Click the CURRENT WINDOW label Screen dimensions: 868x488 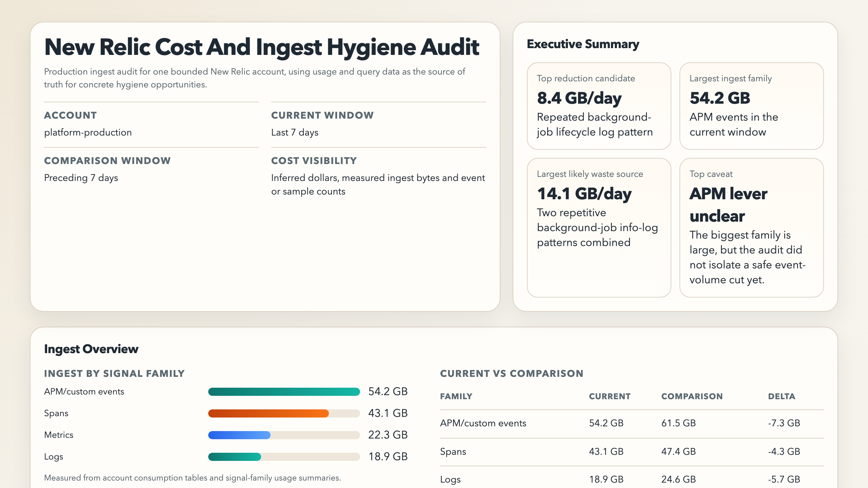click(322, 115)
